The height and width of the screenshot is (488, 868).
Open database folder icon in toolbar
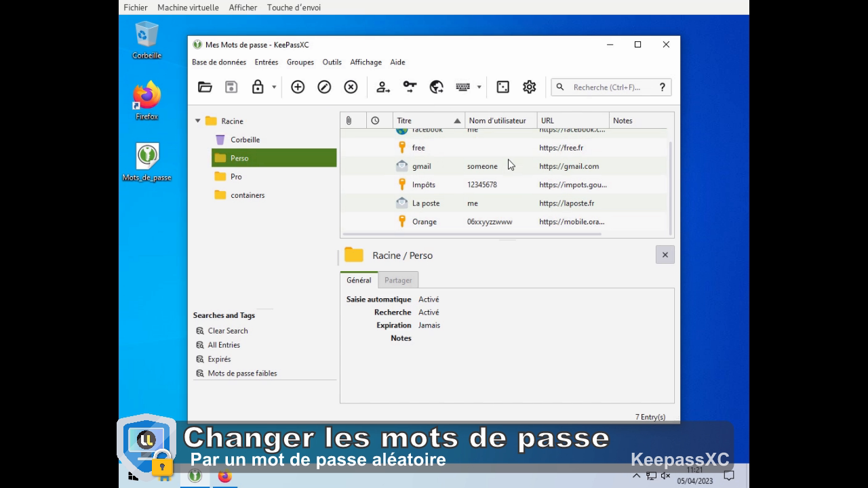coord(205,87)
